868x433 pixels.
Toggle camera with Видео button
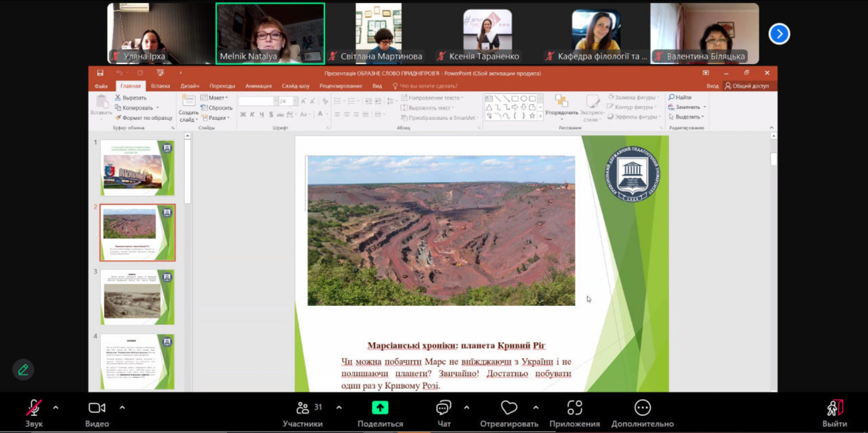[97, 414]
